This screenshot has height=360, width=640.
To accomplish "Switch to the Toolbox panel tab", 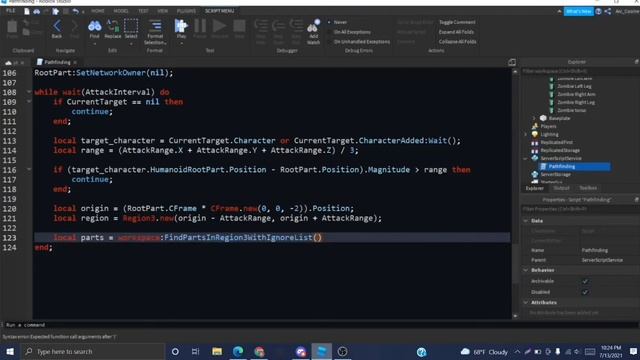I will coord(588,188).
